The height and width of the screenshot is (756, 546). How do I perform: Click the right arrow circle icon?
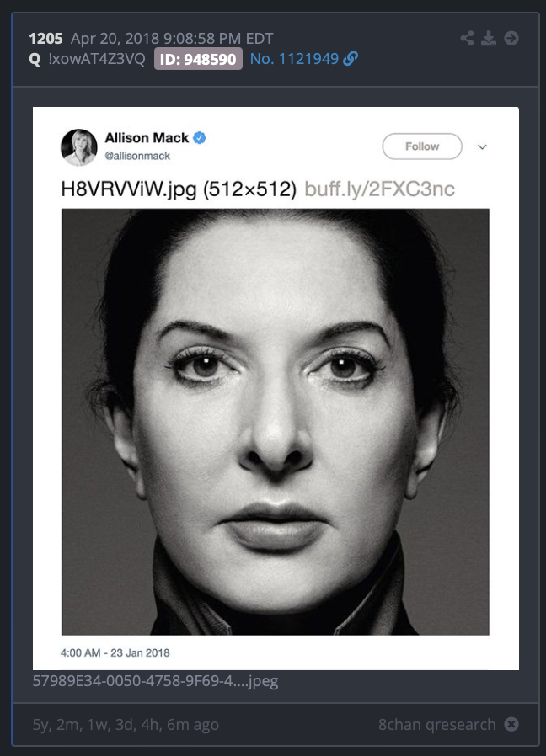[511, 38]
